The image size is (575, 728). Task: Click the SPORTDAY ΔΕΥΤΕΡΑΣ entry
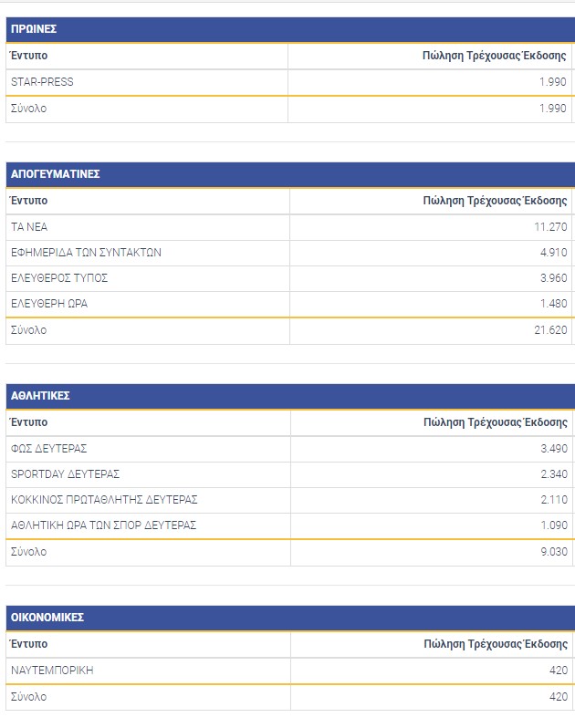65,473
